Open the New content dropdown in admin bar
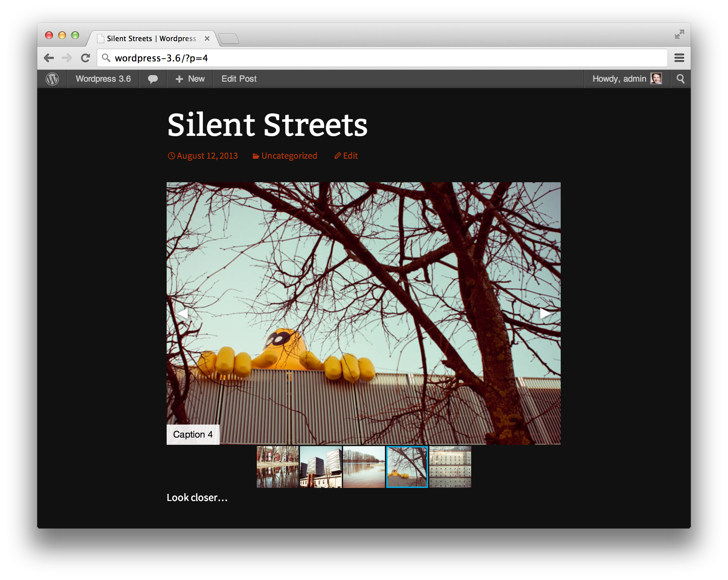This screenshot has height=580, width=728. pyautogui.click(x=190, y=79)
